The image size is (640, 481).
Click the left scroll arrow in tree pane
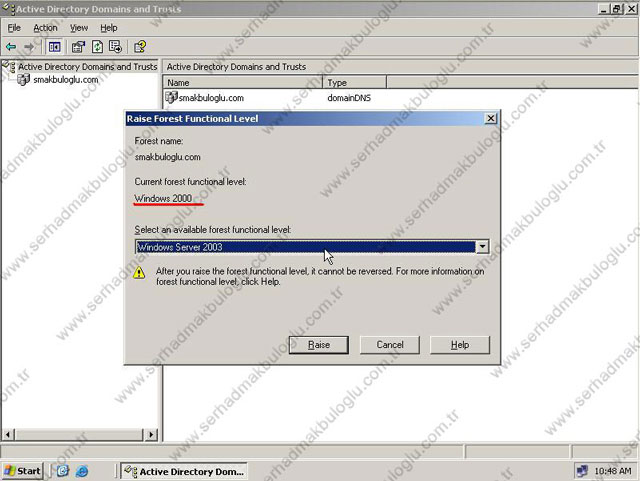point(8,434)
